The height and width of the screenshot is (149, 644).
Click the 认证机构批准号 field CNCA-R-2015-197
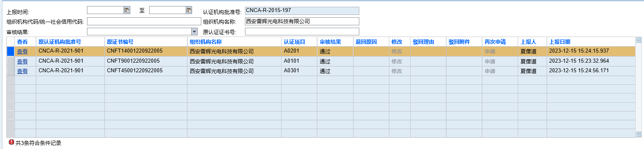302,11
